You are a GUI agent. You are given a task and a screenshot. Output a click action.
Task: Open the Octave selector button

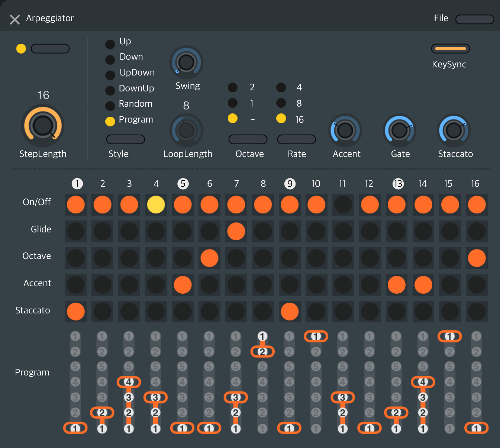248,139
